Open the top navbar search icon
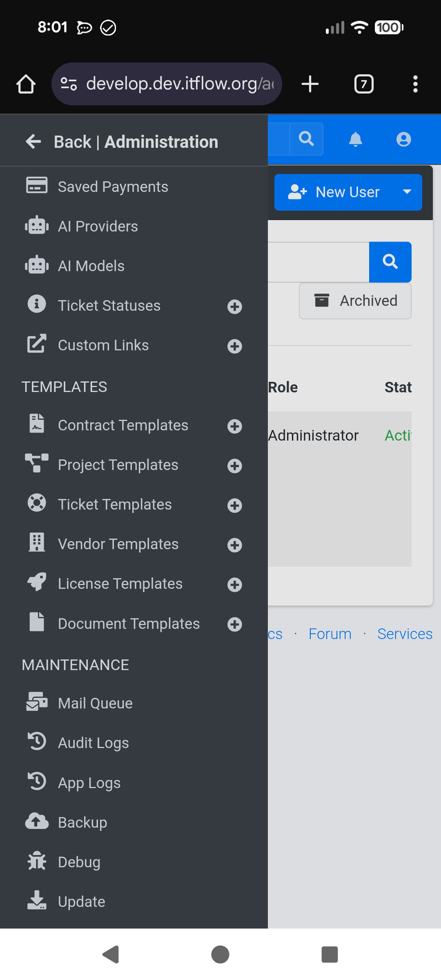Screen dimensions: 441x980 306,139
